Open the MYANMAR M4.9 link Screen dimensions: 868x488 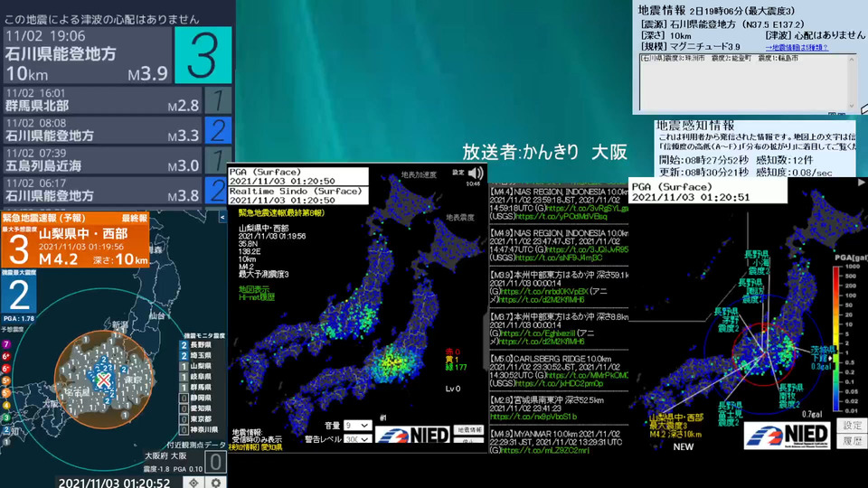point(543,450)
